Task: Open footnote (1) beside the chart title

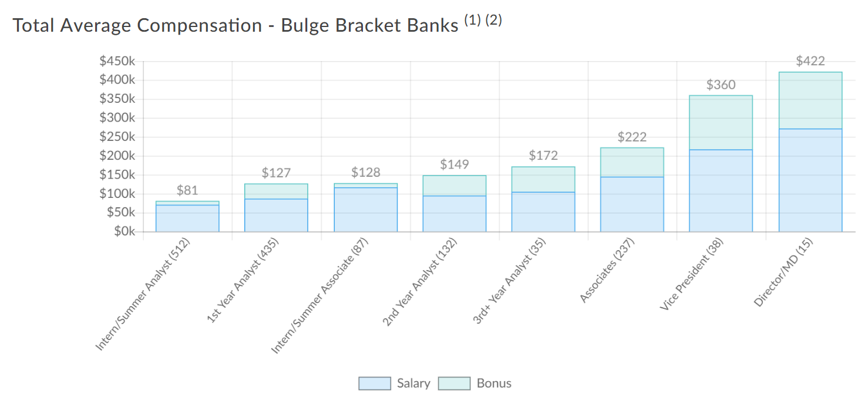Action: click(x=473, y=22)
